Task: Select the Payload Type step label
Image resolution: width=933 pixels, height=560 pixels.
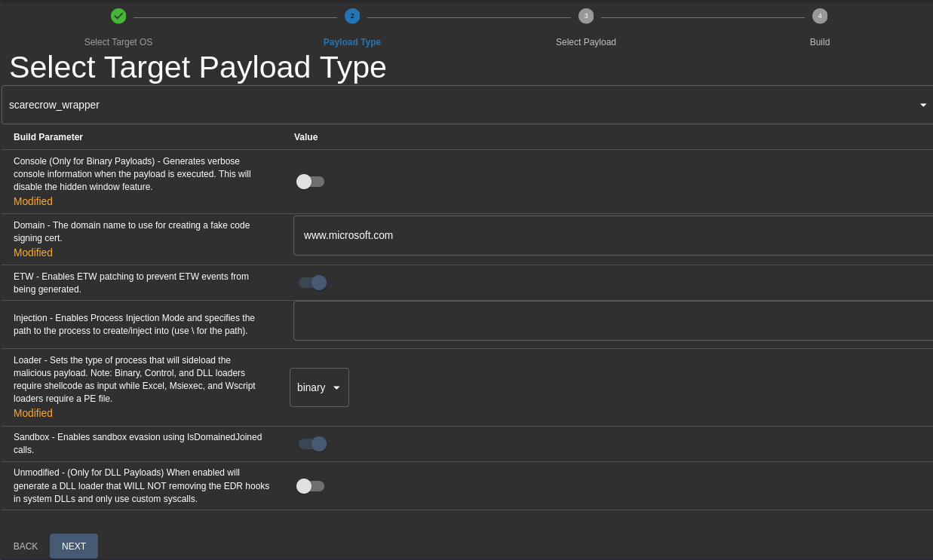Action: (352, 42)
